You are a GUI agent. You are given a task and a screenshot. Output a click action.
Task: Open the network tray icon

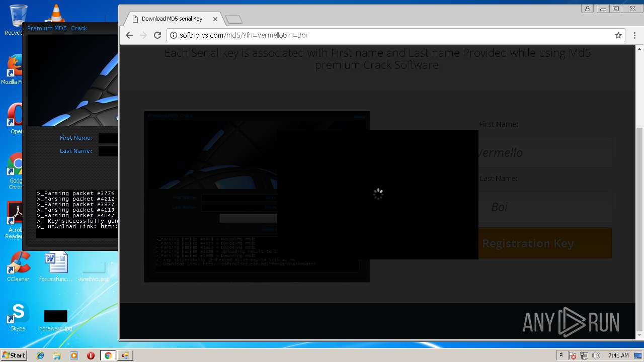coord(584,355)
